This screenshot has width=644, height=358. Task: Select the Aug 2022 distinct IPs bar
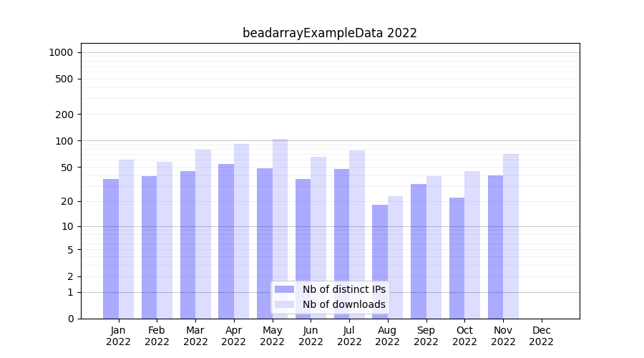click(x=380, y=243)
